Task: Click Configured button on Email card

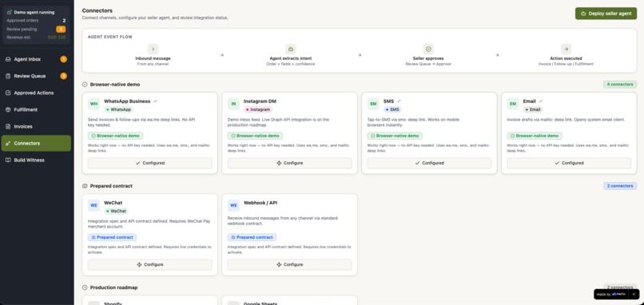Action: pos(569,163)
